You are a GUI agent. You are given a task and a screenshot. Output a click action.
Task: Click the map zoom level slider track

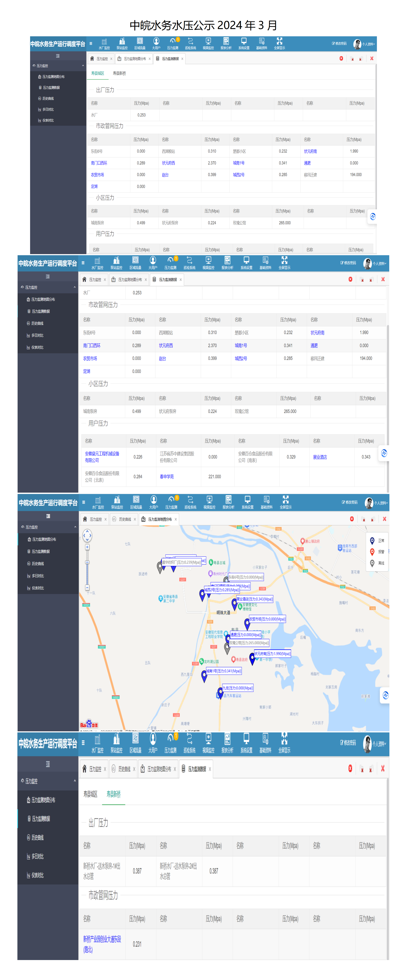coord(87,567)
